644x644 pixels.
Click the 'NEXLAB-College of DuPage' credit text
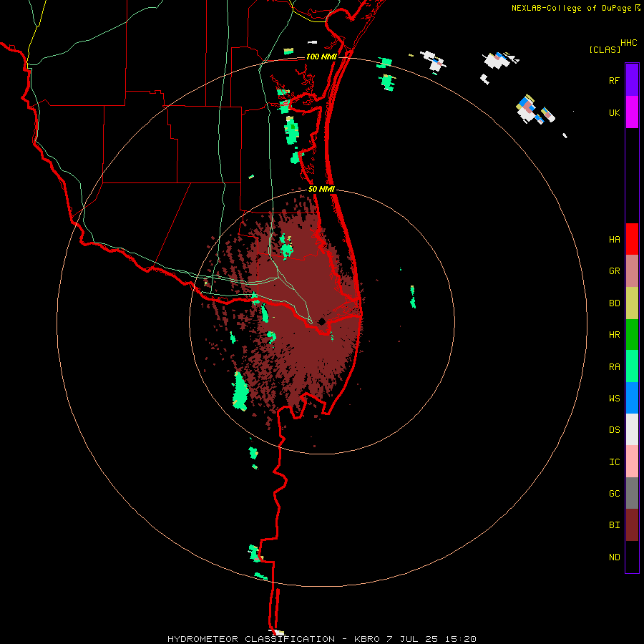click(571, 8)
